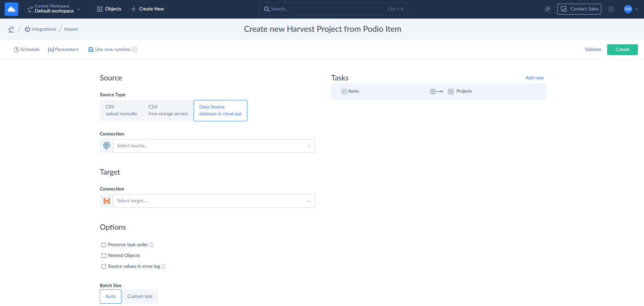
Task: Click the Items to Projects arrow icon
Action: coord(436,92)
